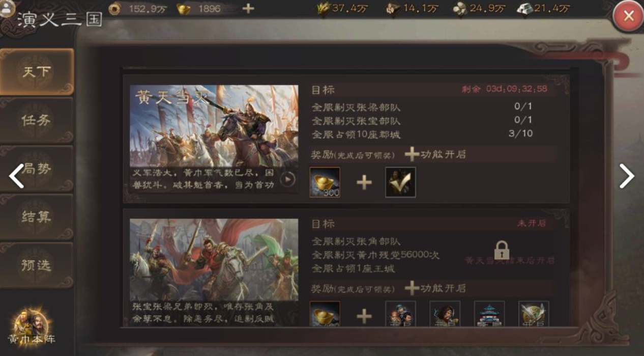
Task: Play the 黄天当灭 story video
Action: tap(287, 179)
